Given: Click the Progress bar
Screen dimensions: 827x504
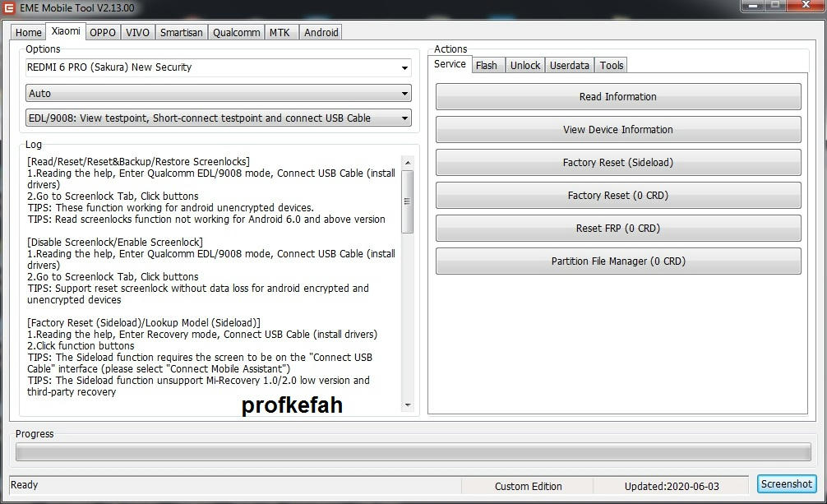Looking at the screenshot, I should 413,452.
